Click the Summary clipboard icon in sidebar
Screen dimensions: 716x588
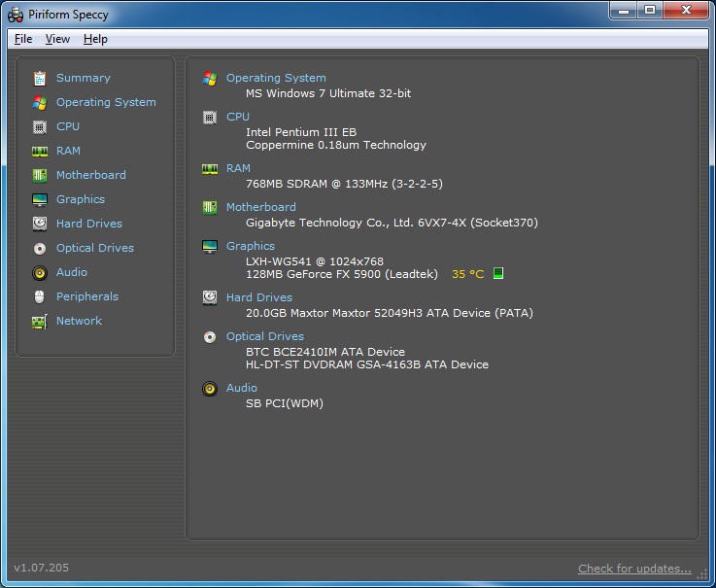(40, 78)
